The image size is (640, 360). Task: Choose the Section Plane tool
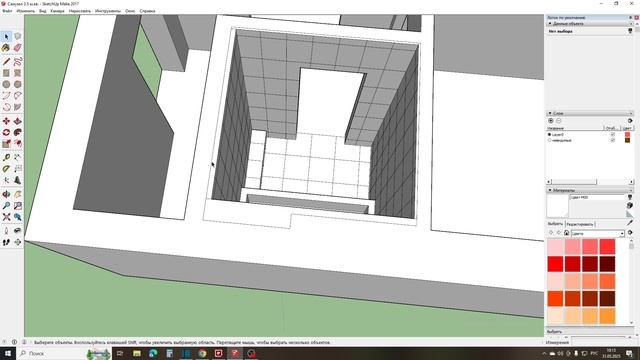pyautogui.click(x=18, y=242)
